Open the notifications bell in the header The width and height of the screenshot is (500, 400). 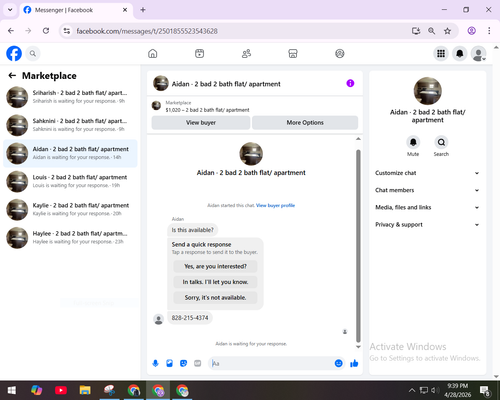[460, 53]
